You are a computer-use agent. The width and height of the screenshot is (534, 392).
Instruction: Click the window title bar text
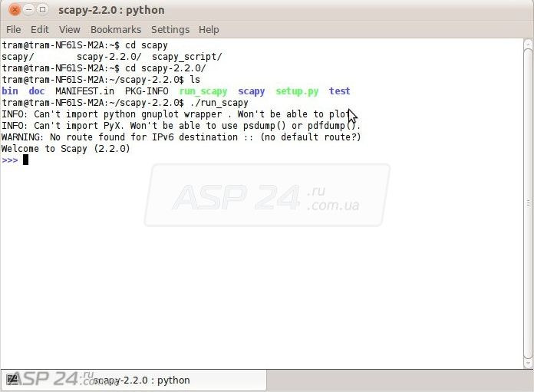[111, 10]
